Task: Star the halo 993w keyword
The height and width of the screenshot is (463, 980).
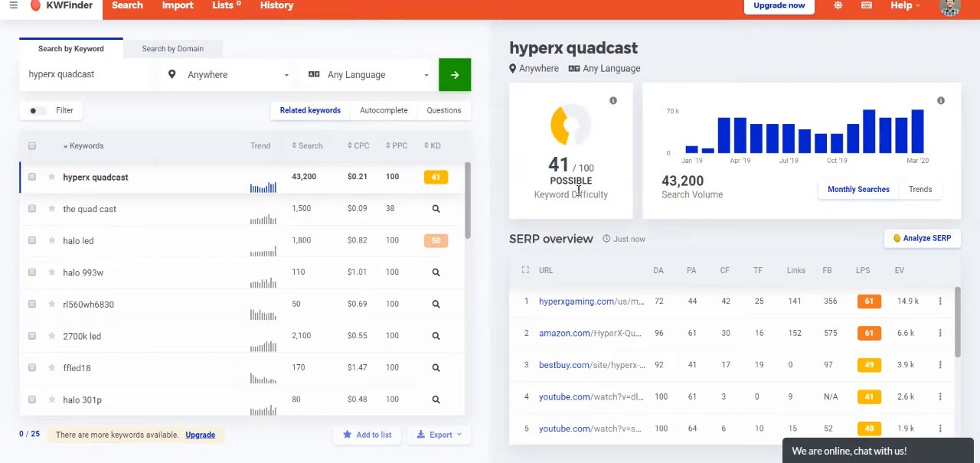Action: (x=51, y=272)
